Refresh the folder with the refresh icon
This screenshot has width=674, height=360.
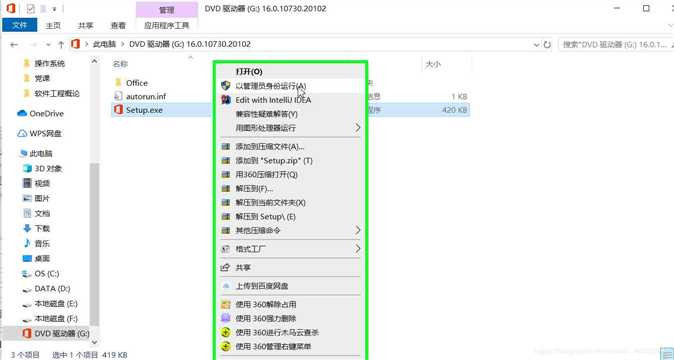click(x=547, y=45)
